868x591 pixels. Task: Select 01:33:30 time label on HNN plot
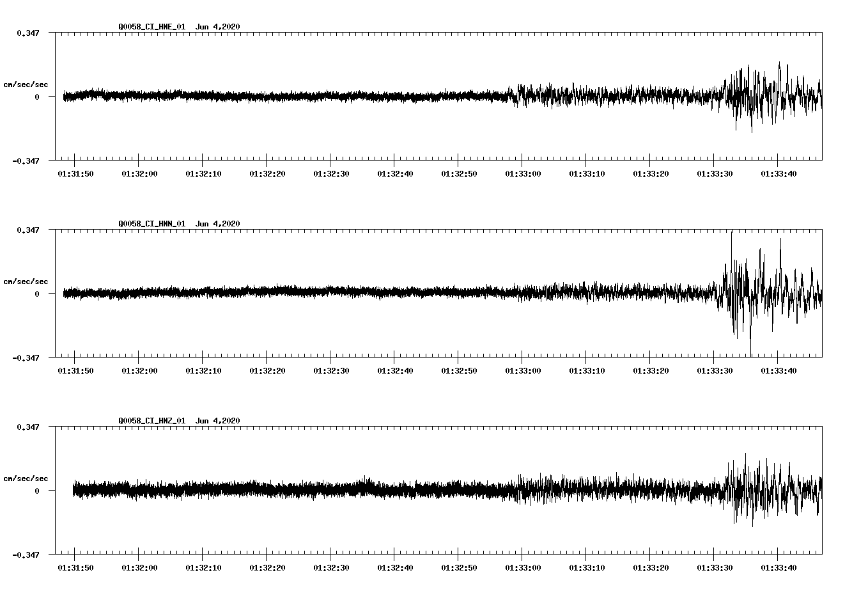point(714,370)
